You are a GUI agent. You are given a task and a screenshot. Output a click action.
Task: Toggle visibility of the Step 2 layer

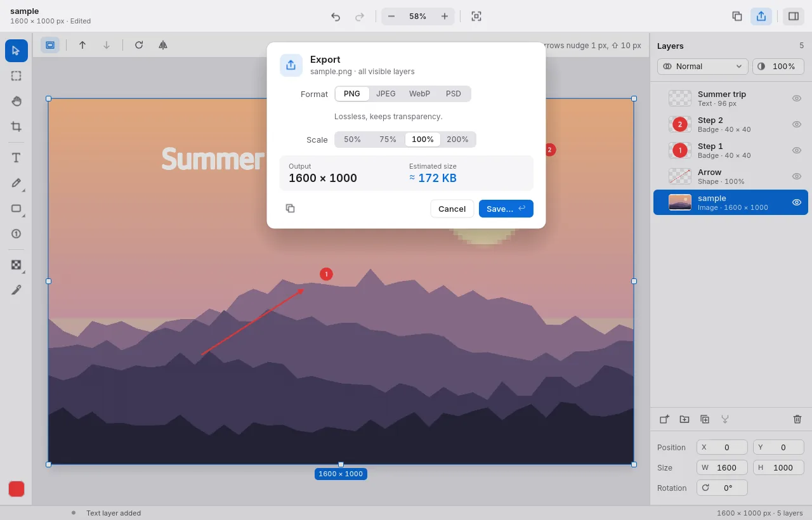click(x=797, y=124)
